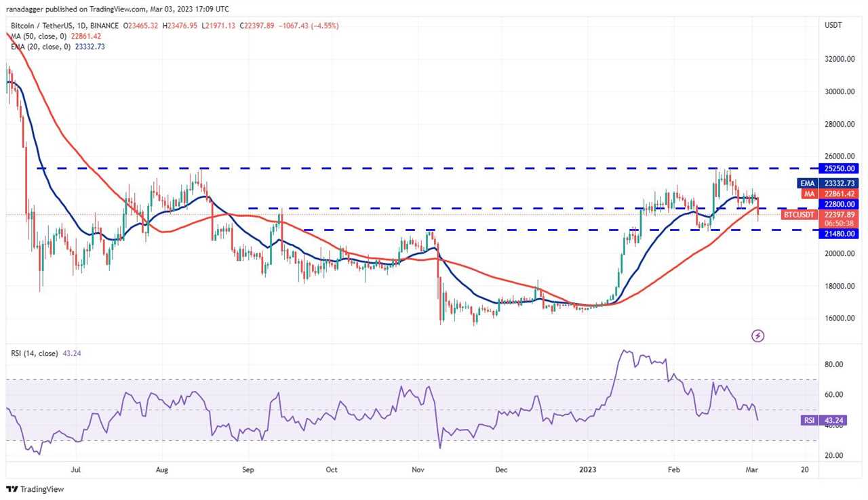The height and width of the screenshot is (500, 868).
Task: Click the Aug label on time axis
Action: point(162,469)
